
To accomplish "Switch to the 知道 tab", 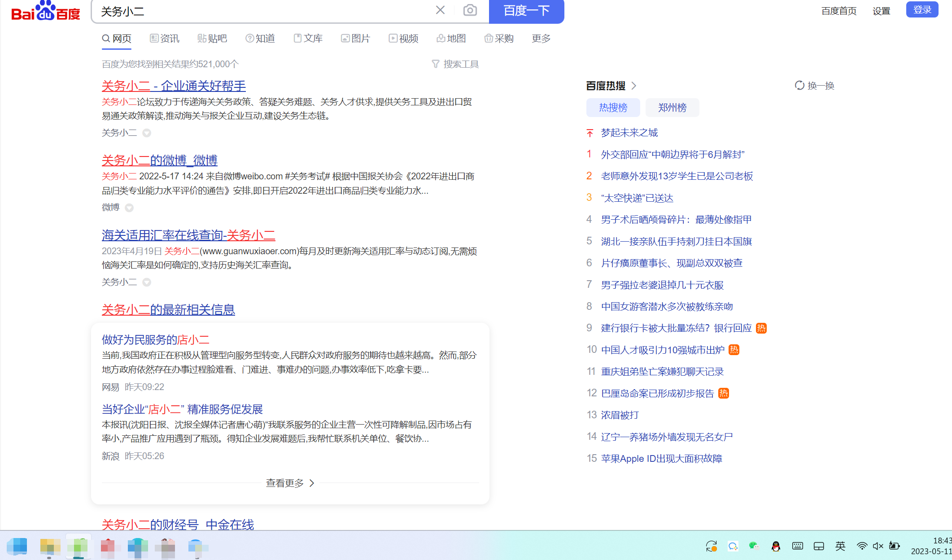I will (260, 39).
